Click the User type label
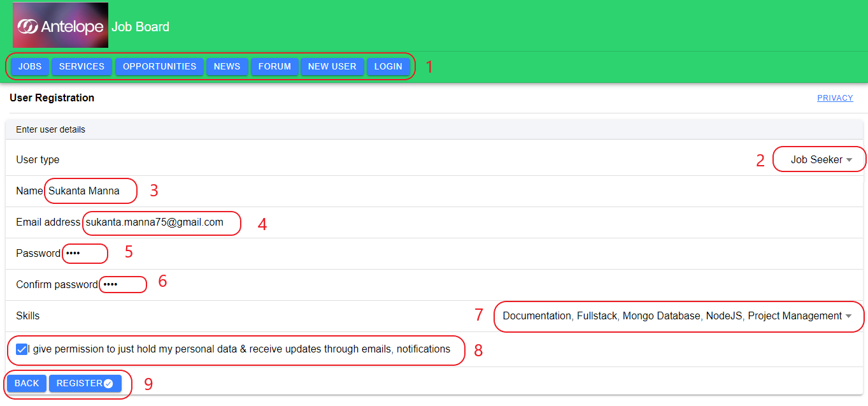This screenshot has height=406, width=868. click(38, 160)
